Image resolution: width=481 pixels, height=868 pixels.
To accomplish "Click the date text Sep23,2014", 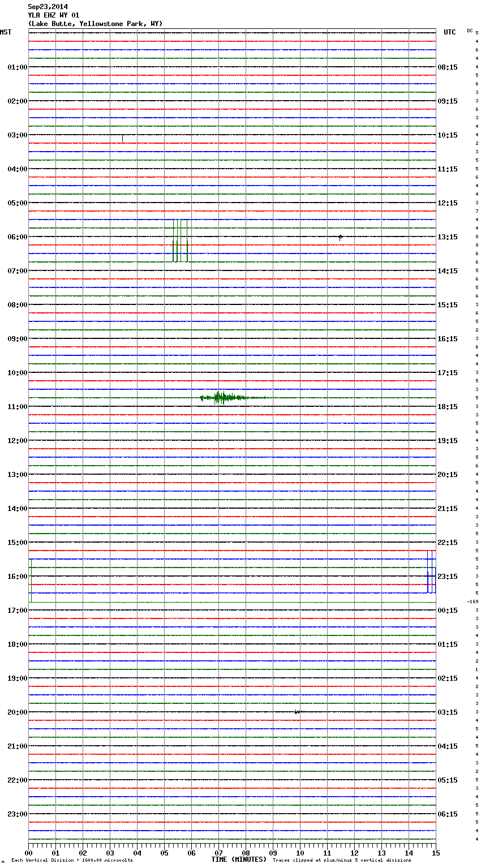I will tap(48, 7).
